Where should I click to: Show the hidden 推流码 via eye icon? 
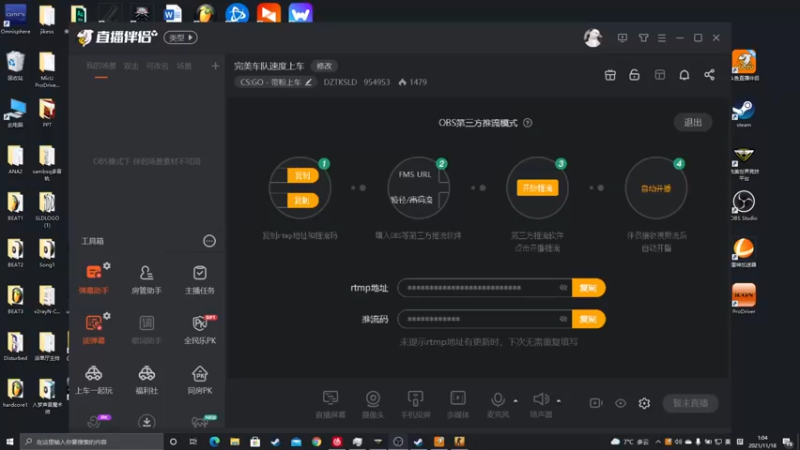pos(563,319)
